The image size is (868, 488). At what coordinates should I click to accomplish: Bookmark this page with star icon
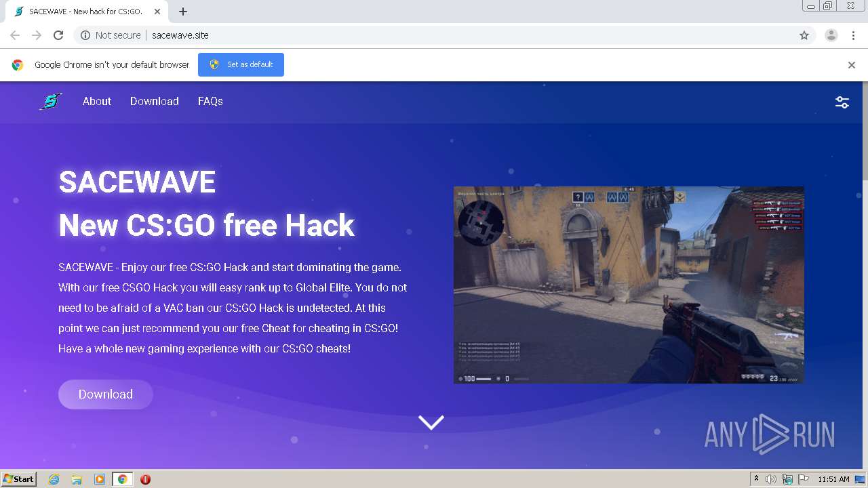[804, 35]
